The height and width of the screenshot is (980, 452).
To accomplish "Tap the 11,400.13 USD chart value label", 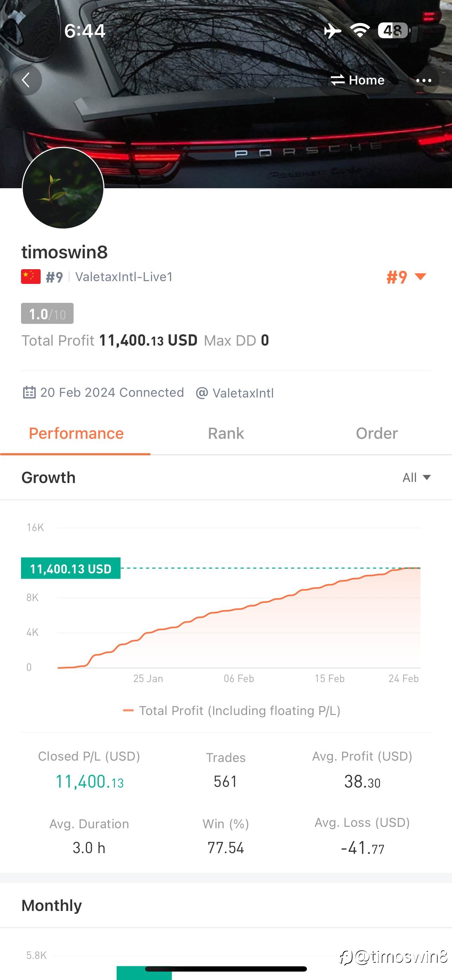I will [71, 569].
